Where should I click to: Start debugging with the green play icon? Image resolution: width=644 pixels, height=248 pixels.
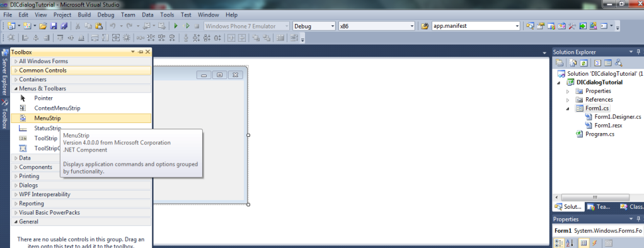tap(176, 26)
